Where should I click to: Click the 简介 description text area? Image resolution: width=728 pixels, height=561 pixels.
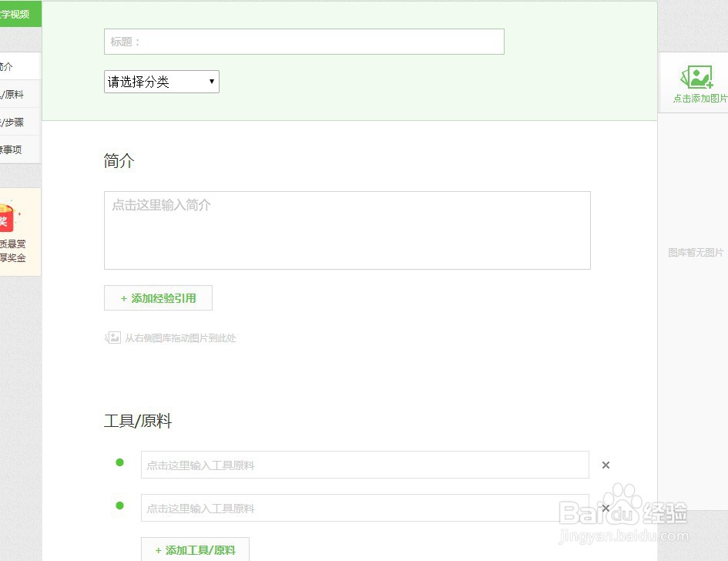(347, 229)
